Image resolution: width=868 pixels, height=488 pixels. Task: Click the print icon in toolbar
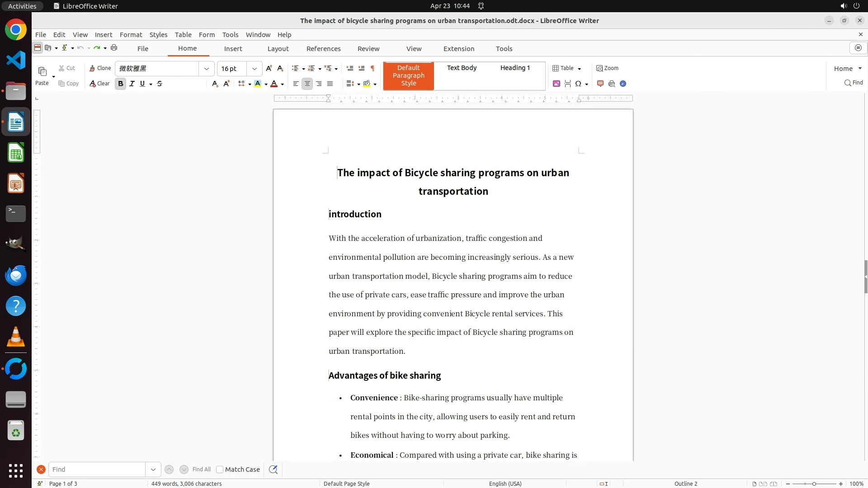coord(114,48)
